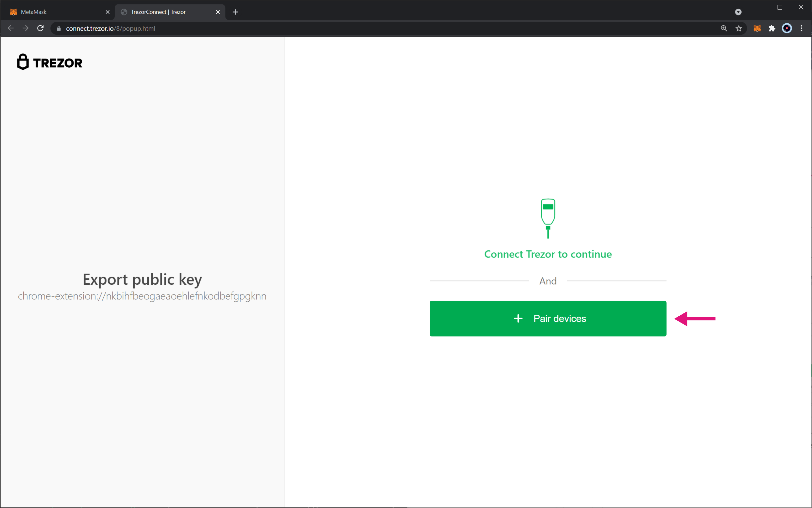Close the browser window
This screenshot has width=812, height=508.
point(801,7)
